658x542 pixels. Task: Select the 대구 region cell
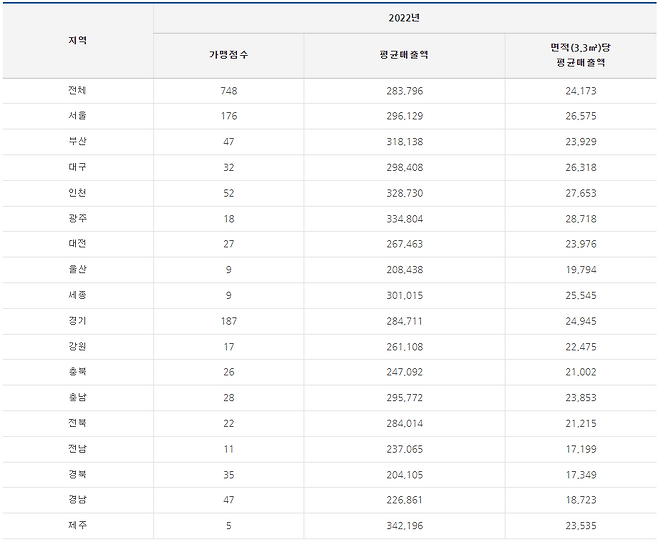click(x=77, y=168)
